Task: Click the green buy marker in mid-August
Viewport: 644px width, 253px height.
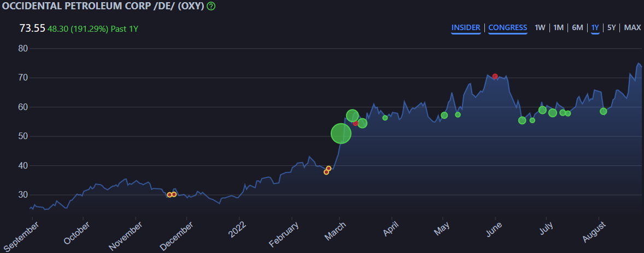Action: [604, 111]
